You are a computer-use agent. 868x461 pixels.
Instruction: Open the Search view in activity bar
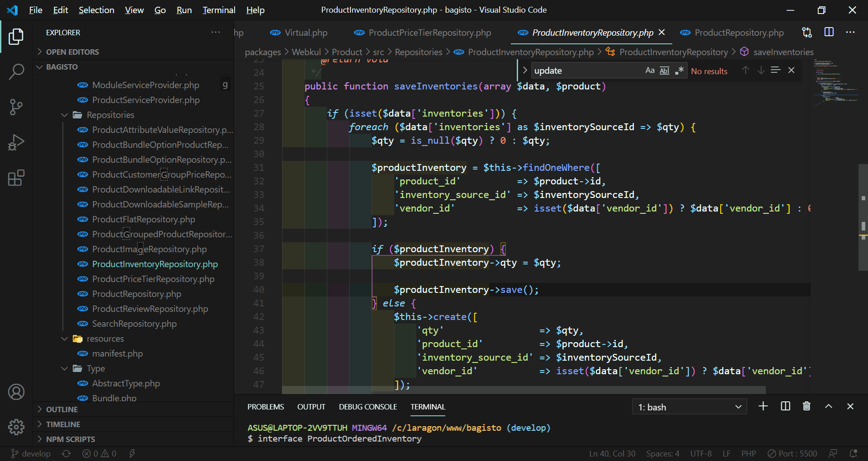click(x=16, y=71)
